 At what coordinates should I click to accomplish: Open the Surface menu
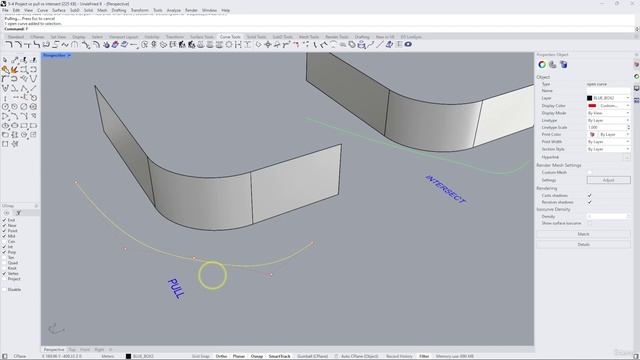(x=59, y=10)
